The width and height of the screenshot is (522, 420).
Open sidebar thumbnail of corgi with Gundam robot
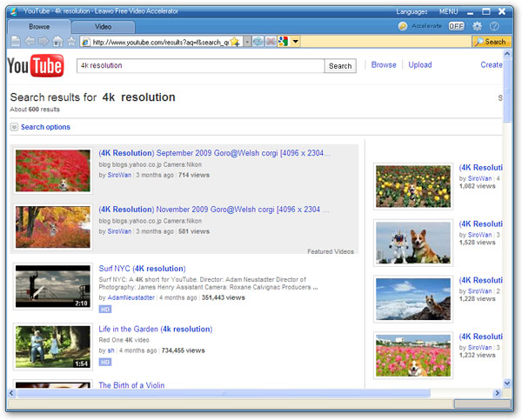pyautogui.click(x=412, y=243)
